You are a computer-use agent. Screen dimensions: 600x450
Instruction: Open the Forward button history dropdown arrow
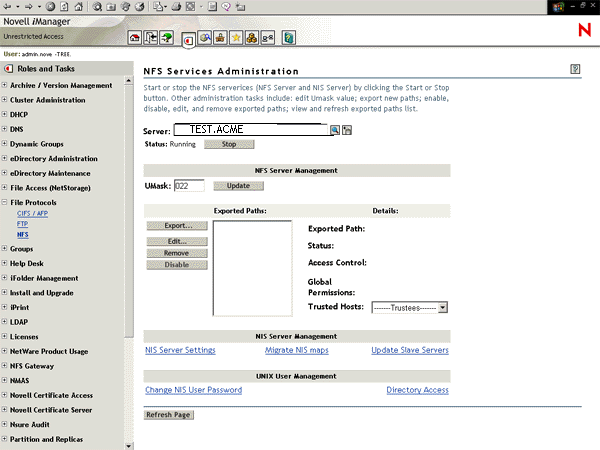(39, 7)
